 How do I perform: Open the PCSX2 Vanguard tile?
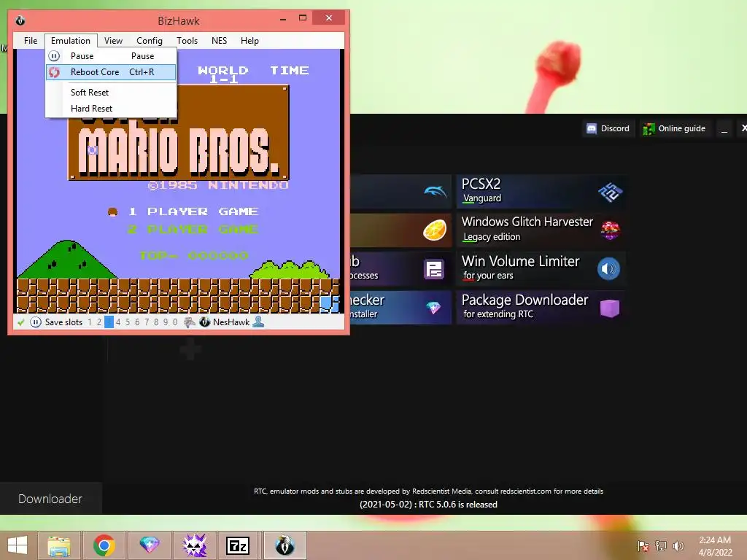541,192
